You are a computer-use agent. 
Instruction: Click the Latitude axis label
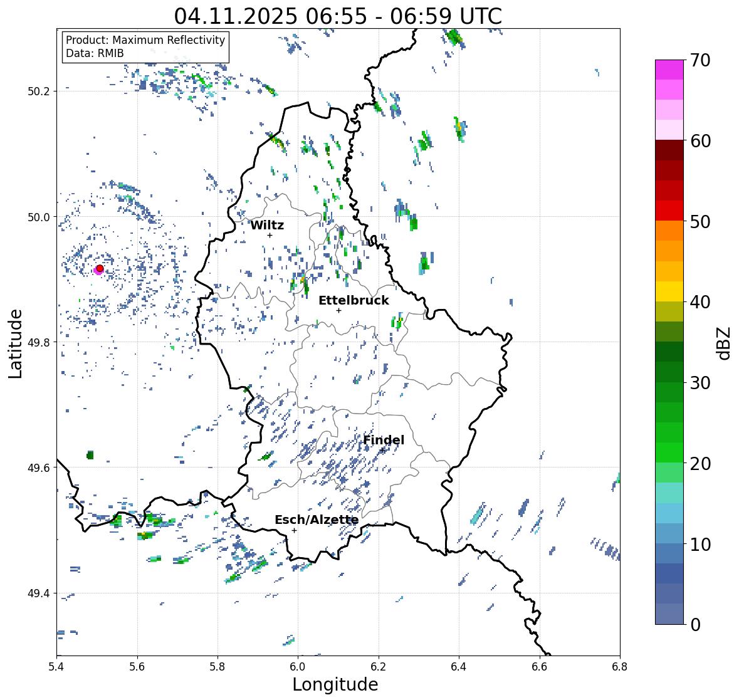coord(16,343)
